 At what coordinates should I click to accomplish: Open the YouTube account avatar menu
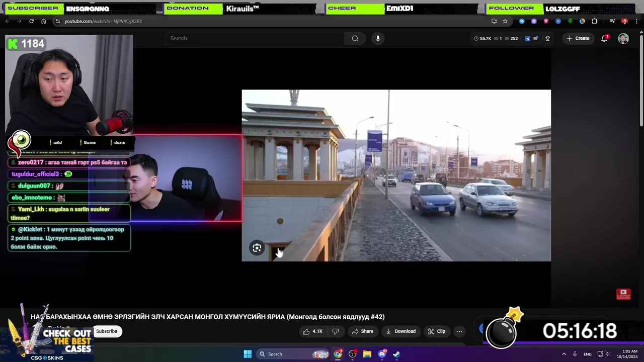point(623,38)
